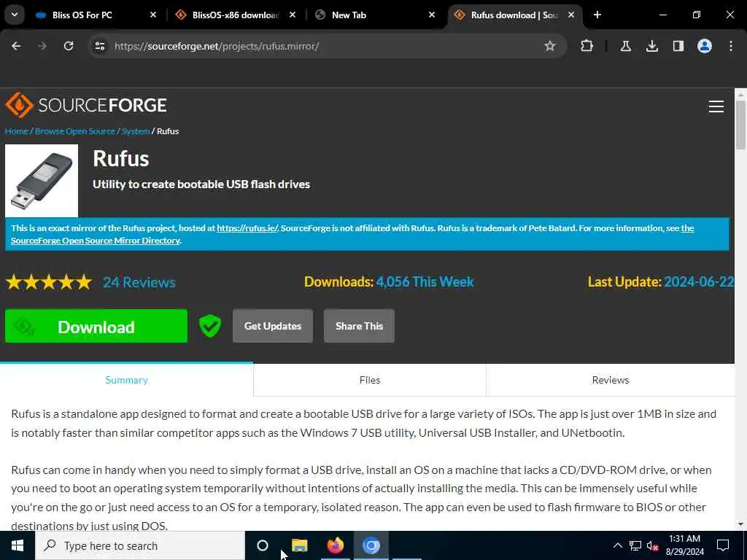The width and height of the screenshot is (747, 560).
Task: Click 4,056 This Week downloads link
Action: point(425,282)
